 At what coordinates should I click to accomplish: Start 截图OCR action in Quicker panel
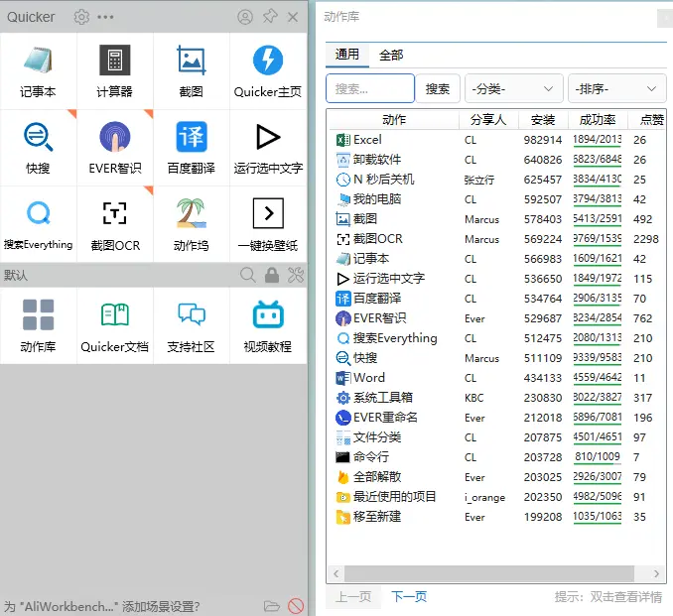[114, 224]
